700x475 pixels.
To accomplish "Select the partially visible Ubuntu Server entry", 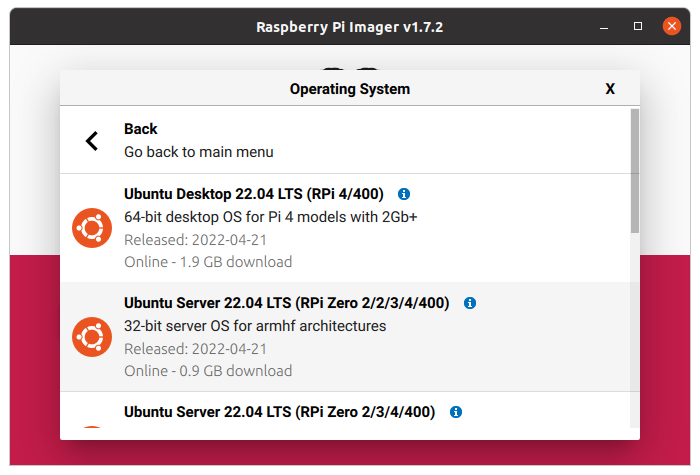I will coord(279,412).
